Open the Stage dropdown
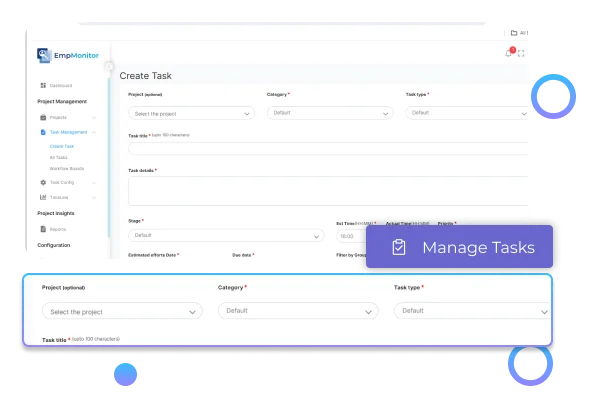 point(226,236)
